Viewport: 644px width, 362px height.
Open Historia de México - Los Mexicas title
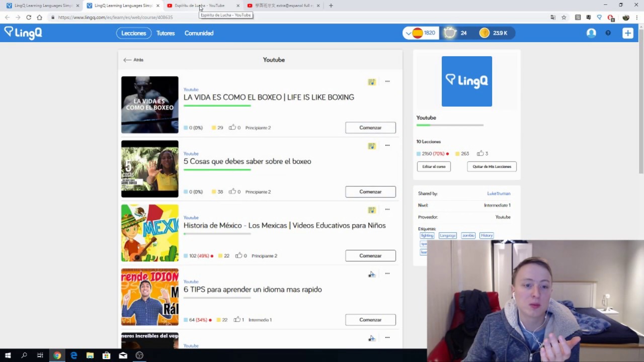point(284,225)
